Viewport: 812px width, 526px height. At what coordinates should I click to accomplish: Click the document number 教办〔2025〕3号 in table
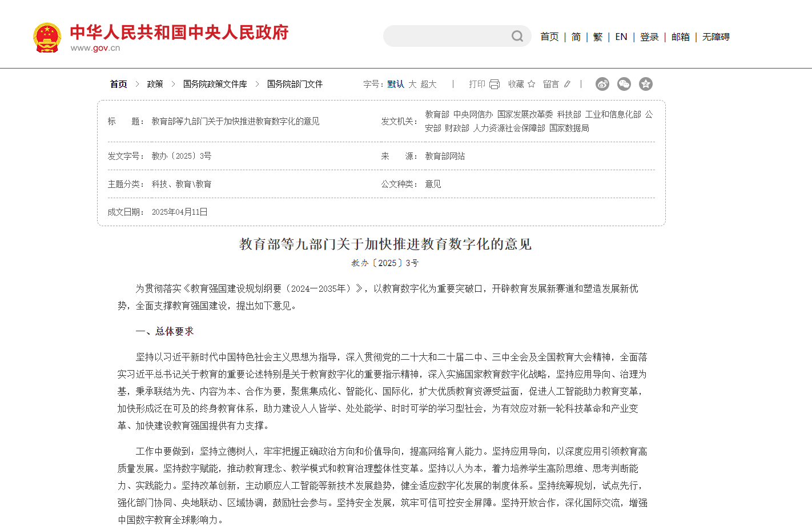(182, 156)
